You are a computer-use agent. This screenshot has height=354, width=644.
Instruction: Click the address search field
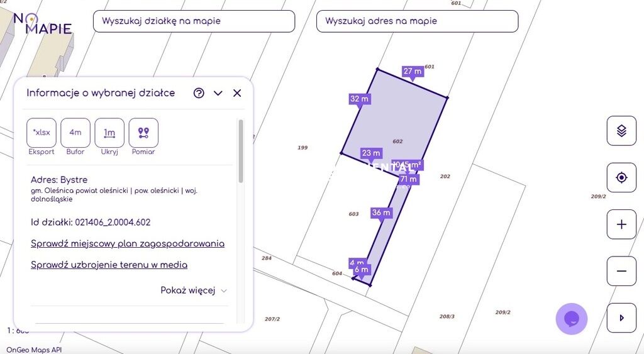tap(417, 21)
